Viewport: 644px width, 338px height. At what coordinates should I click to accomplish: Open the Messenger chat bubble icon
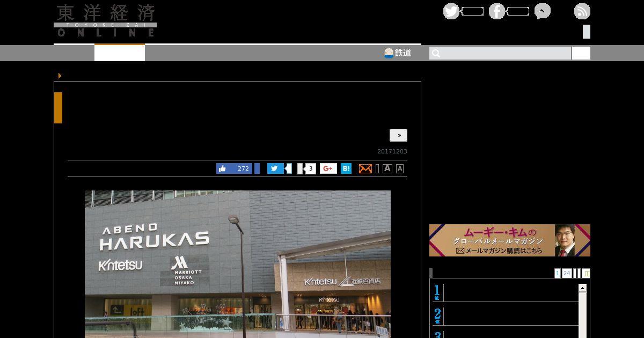point(543,11)
